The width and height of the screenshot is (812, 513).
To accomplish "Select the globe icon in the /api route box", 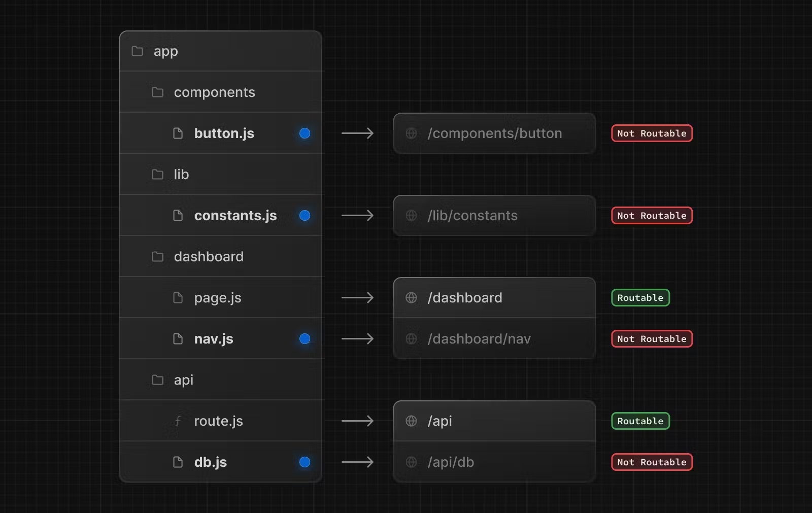I will [411, 421].
